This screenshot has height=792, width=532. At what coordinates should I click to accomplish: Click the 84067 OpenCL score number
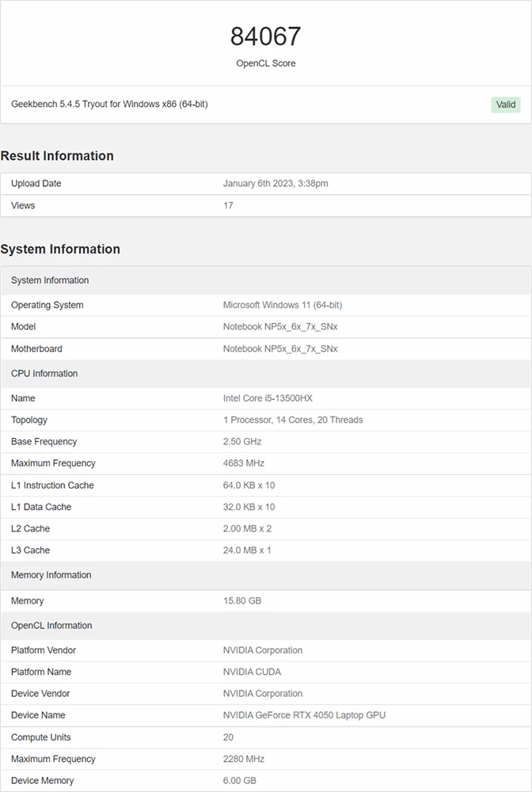[x=266, y=36]
